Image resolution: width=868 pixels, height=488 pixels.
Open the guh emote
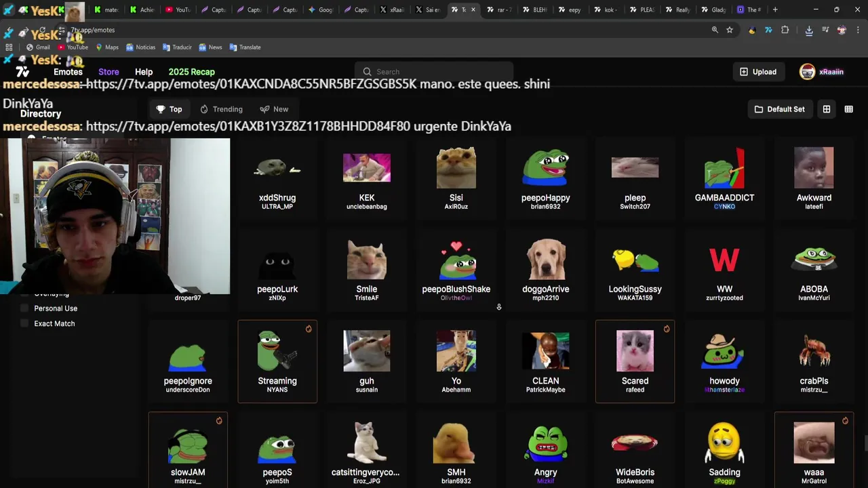coord(367,361)
